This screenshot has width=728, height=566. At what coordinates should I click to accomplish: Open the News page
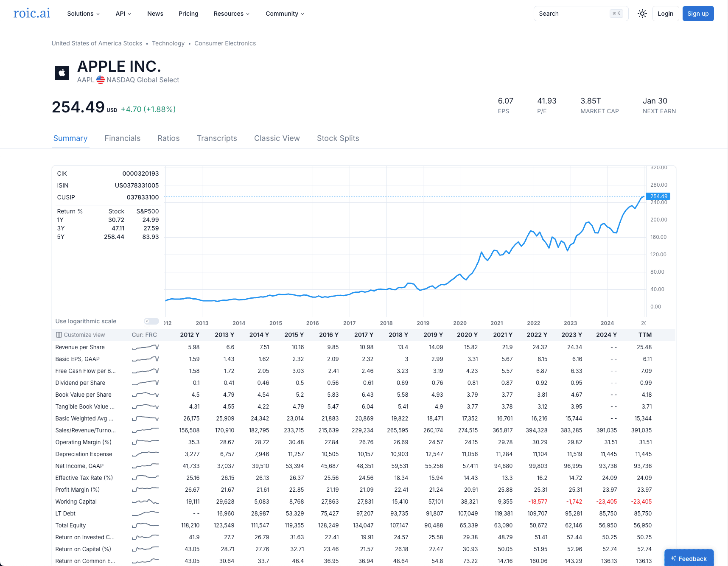click(155, 14)
